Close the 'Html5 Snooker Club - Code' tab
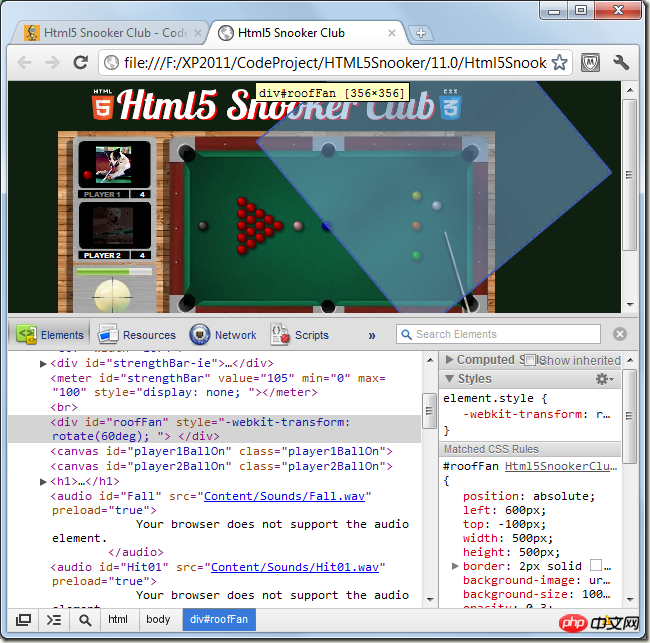This screenshot has width=650, height=643. pyautogui.click(x=198, y=33)
